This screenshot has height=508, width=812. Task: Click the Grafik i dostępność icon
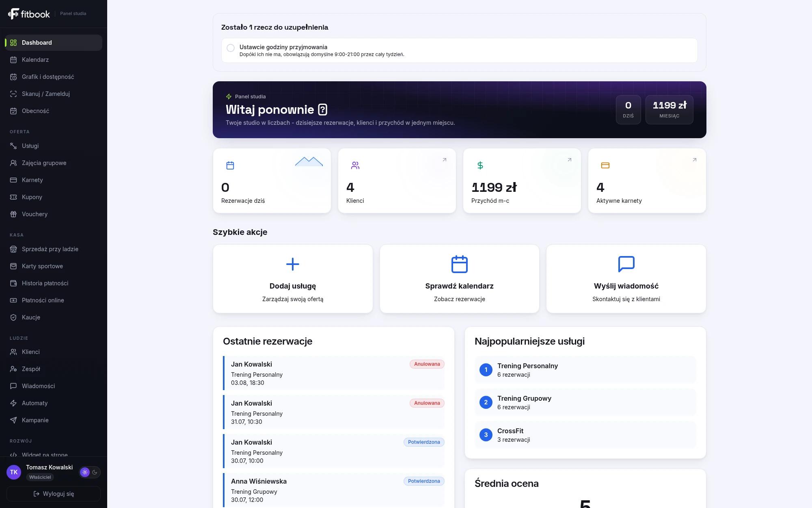13,77
